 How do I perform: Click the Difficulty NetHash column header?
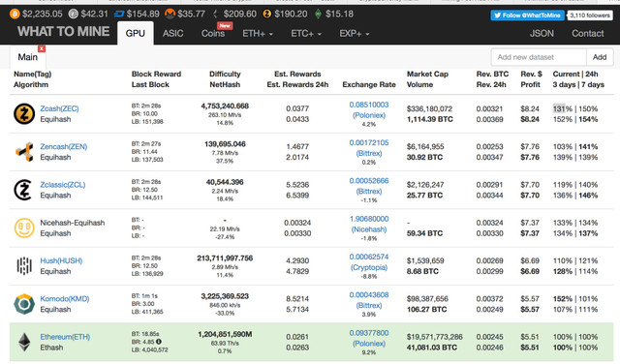(x=225, y=79)
